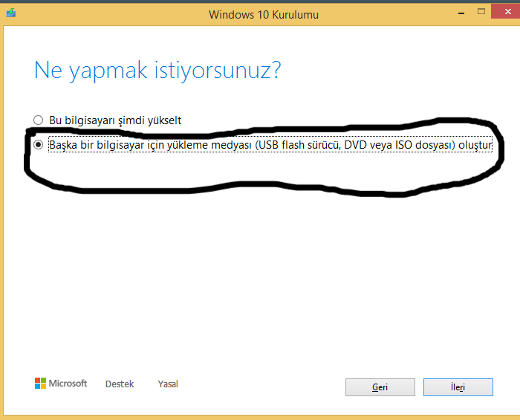This screenshot has height=420, width=520.
Task: Click the Windows 10 setup title bar icon
Action: click(x=11, y=13)
